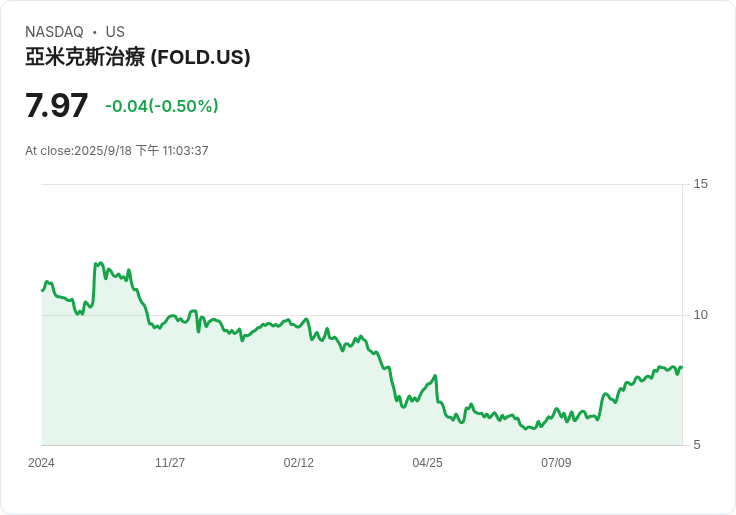Click the shaded area under the line near 02/12
This screenshot has width=736, height=515.
coord(299,385)
